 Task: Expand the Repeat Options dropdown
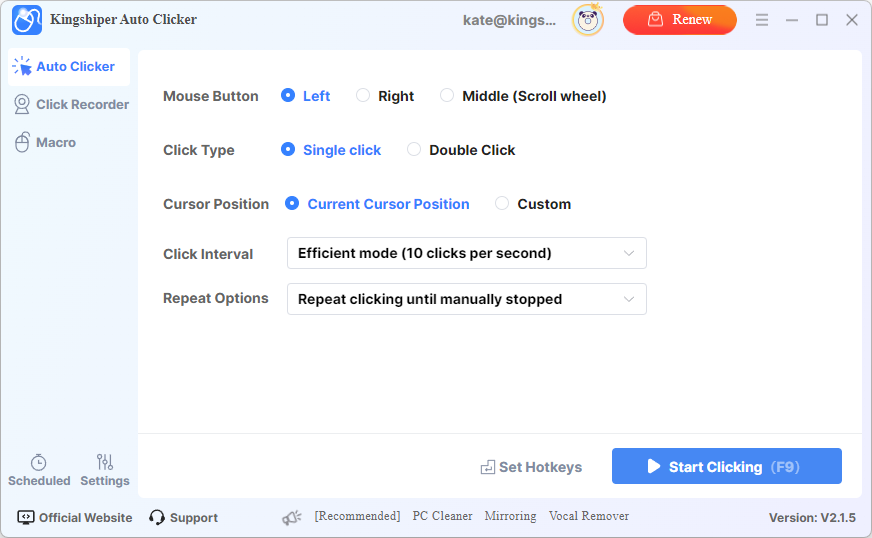point(467,299)
